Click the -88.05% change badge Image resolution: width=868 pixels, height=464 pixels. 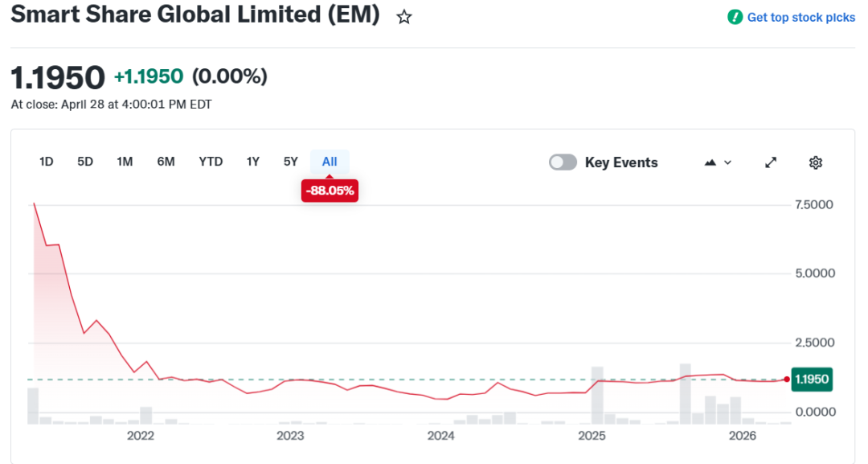(x=330, y=191)
